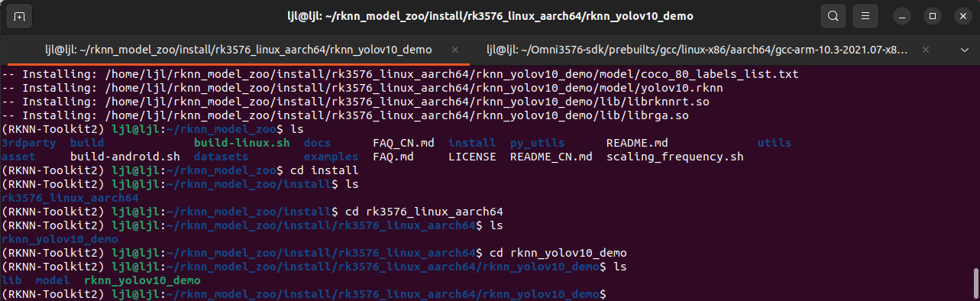Click the window title text

[490, 16]
